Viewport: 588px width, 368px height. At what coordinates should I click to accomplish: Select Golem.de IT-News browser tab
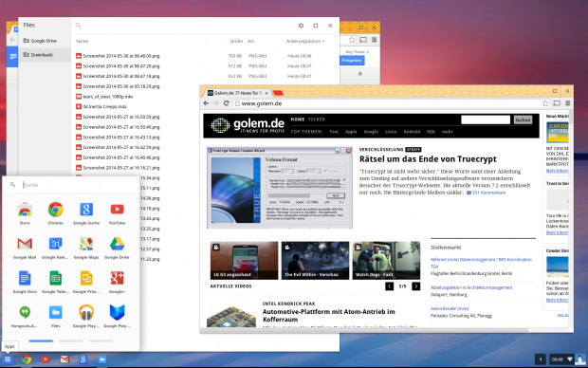click(x=238, y=93)
